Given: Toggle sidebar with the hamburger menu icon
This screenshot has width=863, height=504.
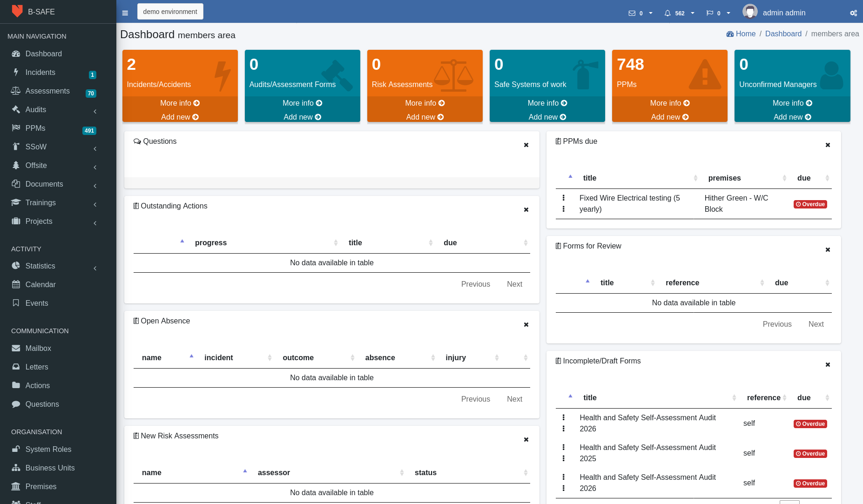Looking at the screenshot, I should (125, 13).
